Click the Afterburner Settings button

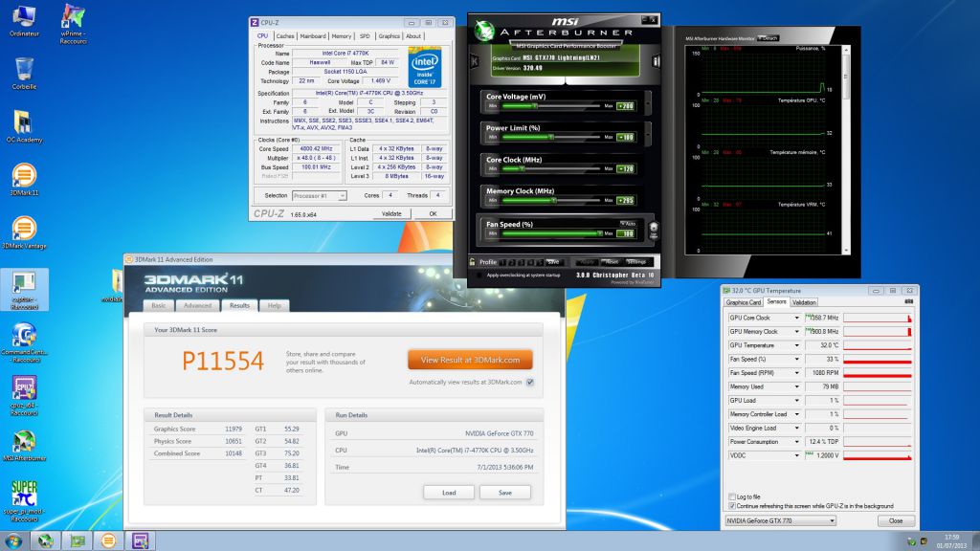point(636,262)
